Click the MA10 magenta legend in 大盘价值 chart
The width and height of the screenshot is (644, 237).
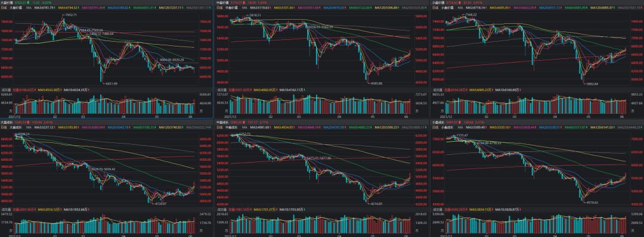(x=94, y=7)
